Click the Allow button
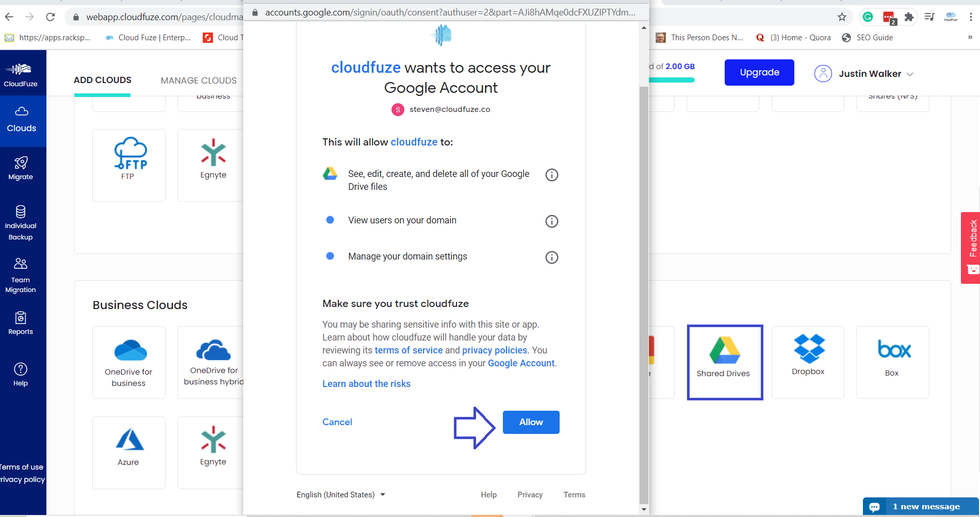 pyautogui.click(x=531, y=422)
